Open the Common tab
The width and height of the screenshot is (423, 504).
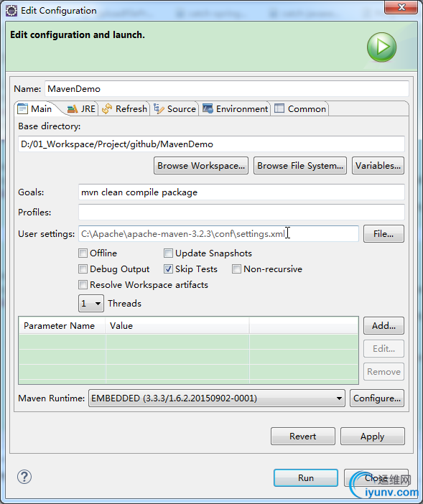pyautogui.click(x=300, y=109)
